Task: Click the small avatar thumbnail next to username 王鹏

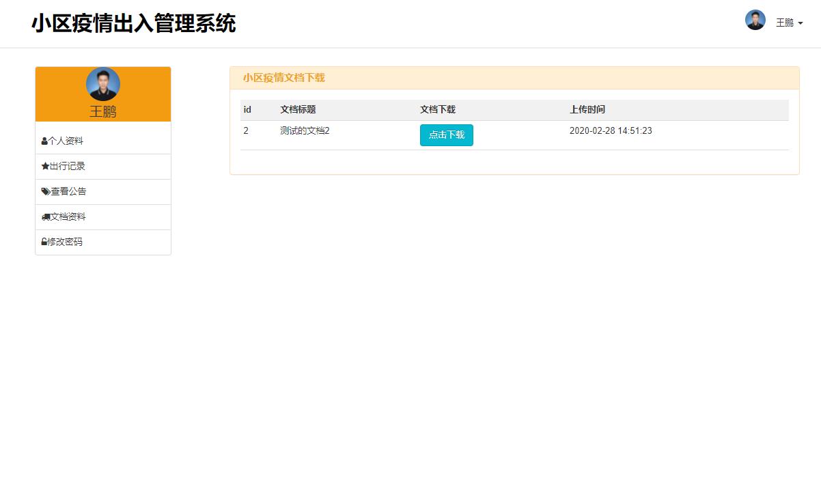Action: (755, 20)
